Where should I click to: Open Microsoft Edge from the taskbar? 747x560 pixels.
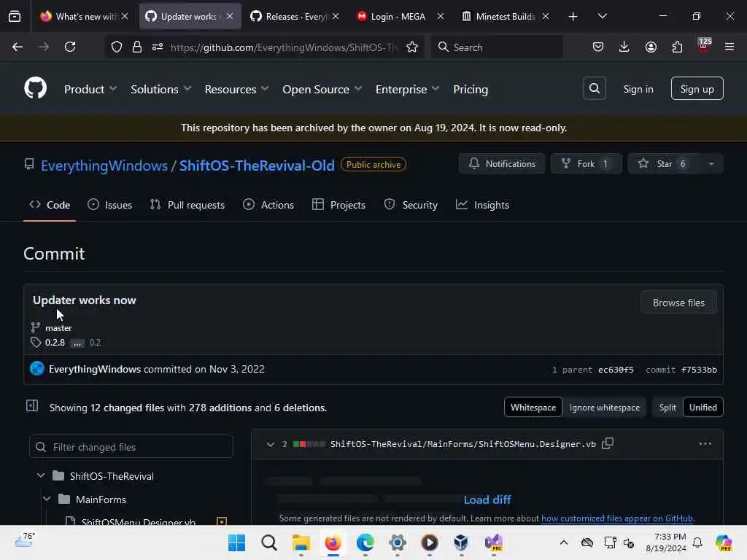point(365,542)
